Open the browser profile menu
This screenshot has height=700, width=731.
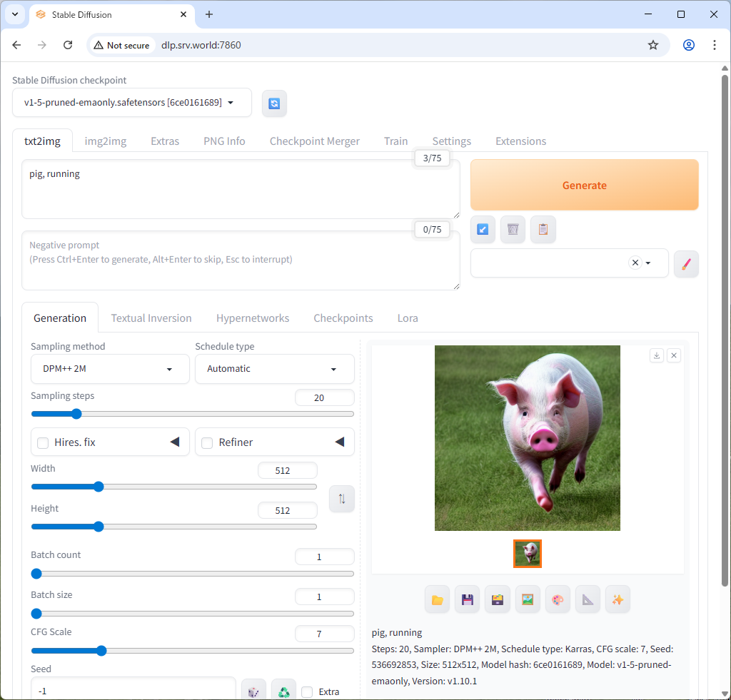pos(689,45)
